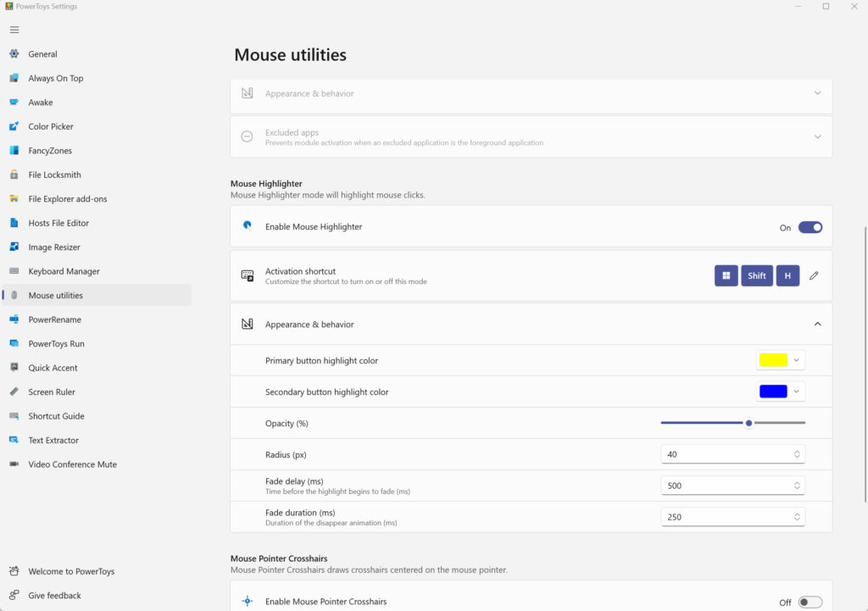Collapse the Mouse Highlighter Appearance & behavior section
This screenshot has height=611, width=868.
(x=817, y=324)
